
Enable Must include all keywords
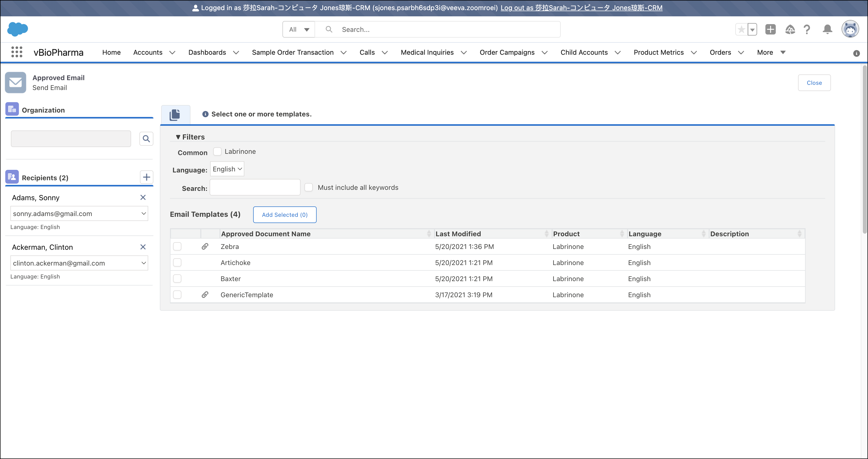point(308,187)
